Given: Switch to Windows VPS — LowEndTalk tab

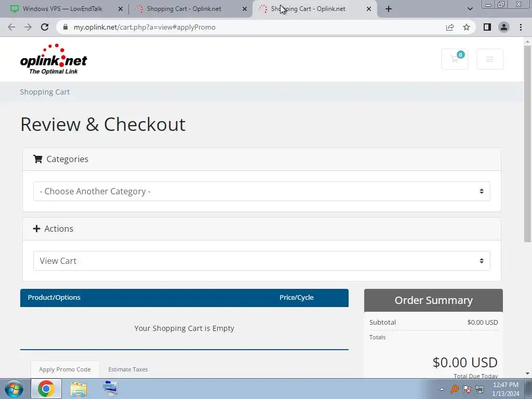Looking at the screenshot, I should [62, 9].
